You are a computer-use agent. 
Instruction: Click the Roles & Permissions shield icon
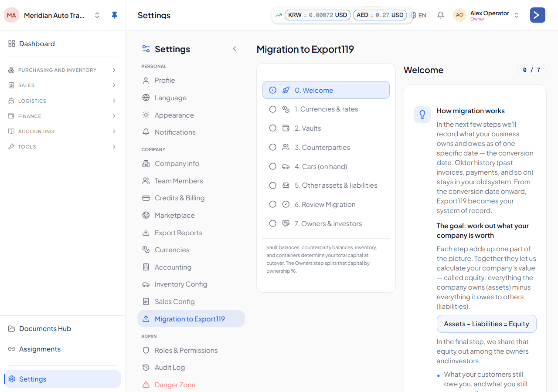pos(146,350)
